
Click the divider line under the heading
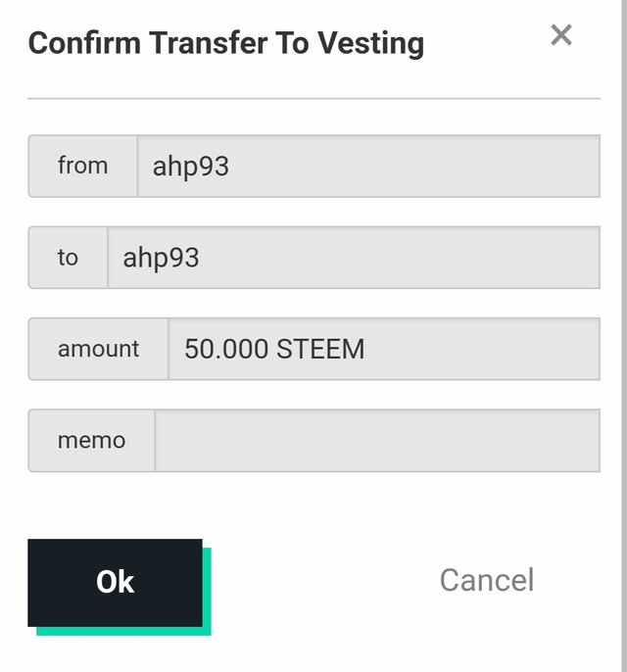coord(313,99)
